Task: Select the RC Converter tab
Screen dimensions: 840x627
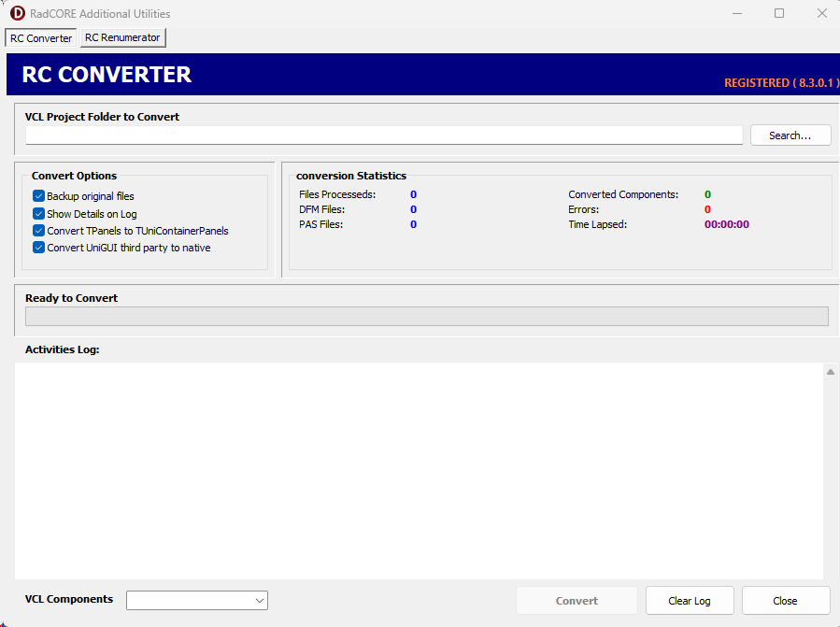Action: tap(41, 38)
